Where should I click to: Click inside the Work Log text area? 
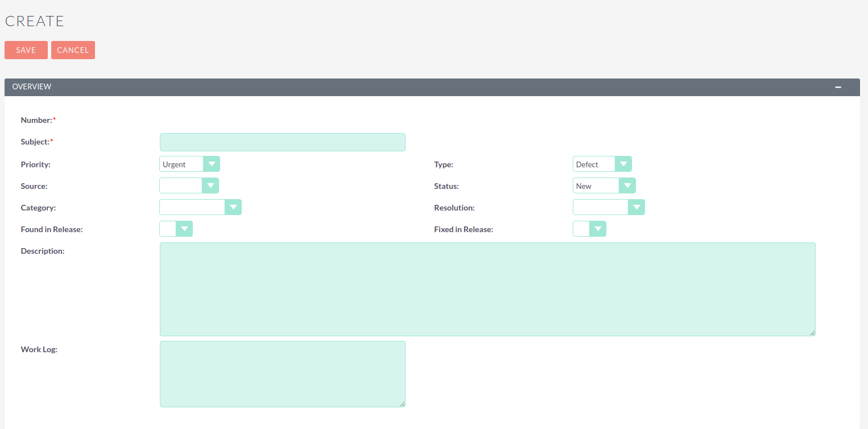coord(282,374)
